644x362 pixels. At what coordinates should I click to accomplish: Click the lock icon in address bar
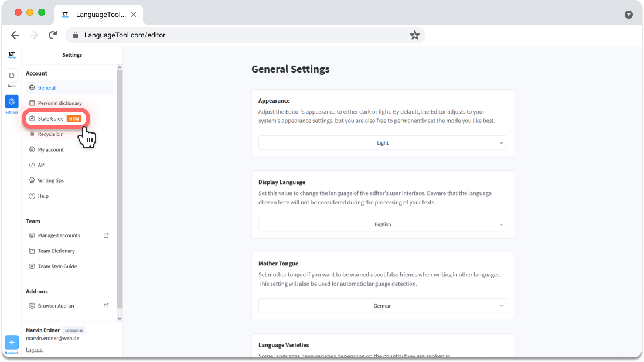pos(76,35)
